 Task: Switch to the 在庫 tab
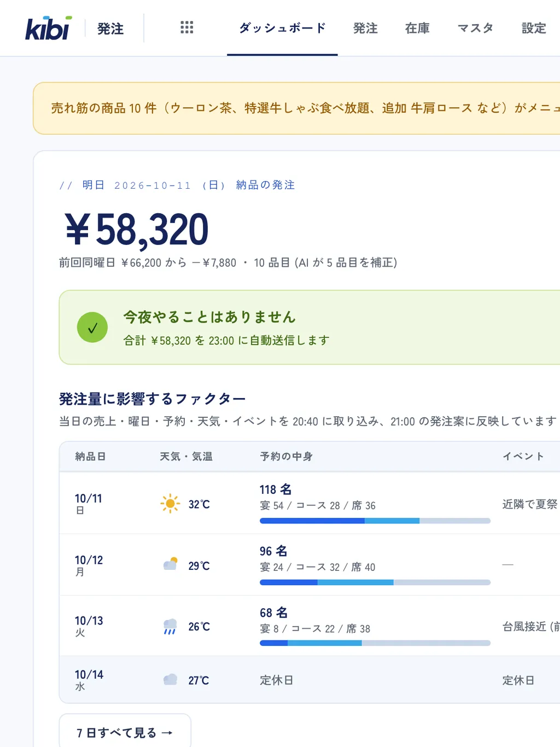click(x=417, y=28)
